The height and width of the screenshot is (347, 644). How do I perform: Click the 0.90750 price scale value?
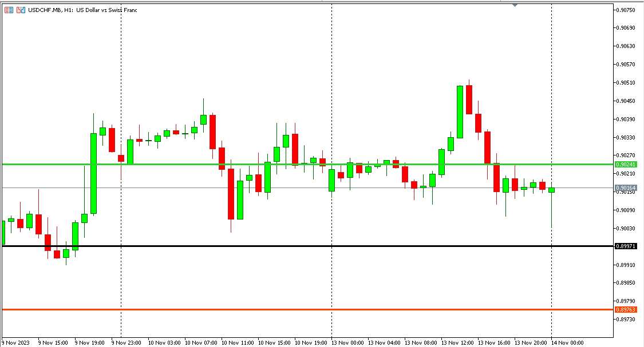tap(626, 10)
